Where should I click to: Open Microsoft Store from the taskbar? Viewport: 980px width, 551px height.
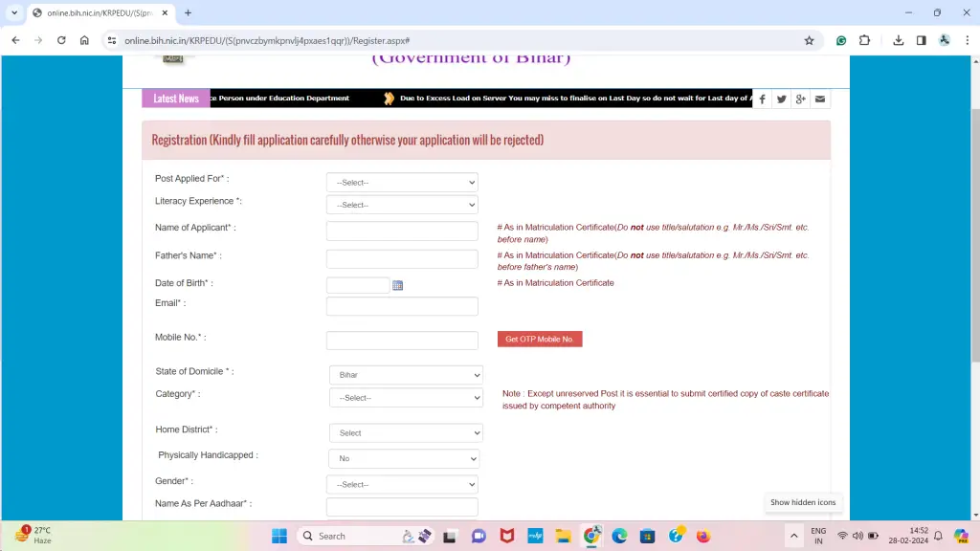[x=648, y=536]
